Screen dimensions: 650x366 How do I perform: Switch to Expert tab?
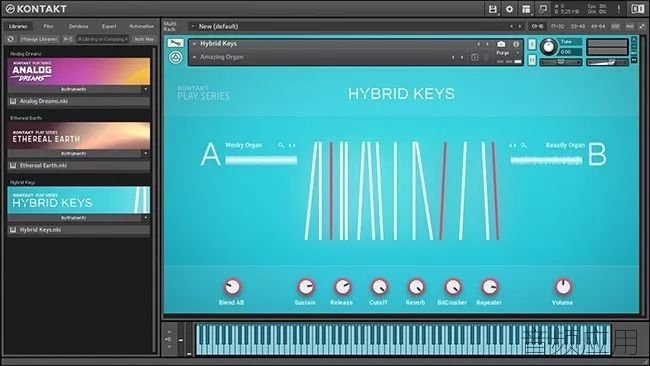coord(109,26)
